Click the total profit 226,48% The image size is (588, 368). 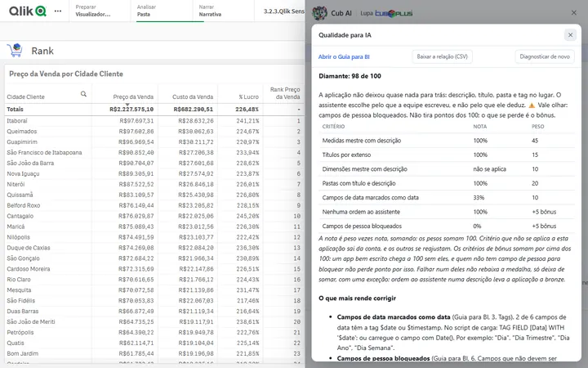(x=247, y=110)
